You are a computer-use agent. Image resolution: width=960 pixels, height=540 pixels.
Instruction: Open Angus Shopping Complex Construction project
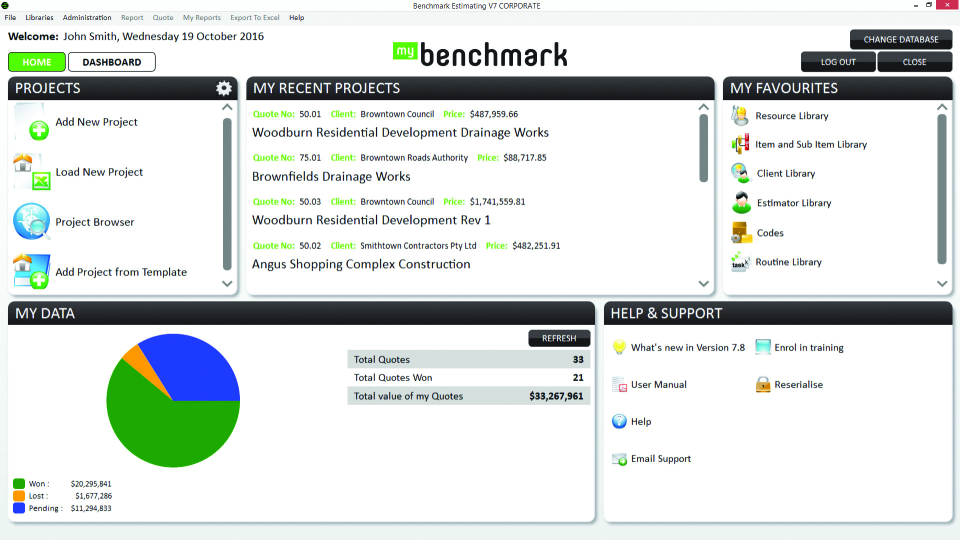tap(361, 264)
